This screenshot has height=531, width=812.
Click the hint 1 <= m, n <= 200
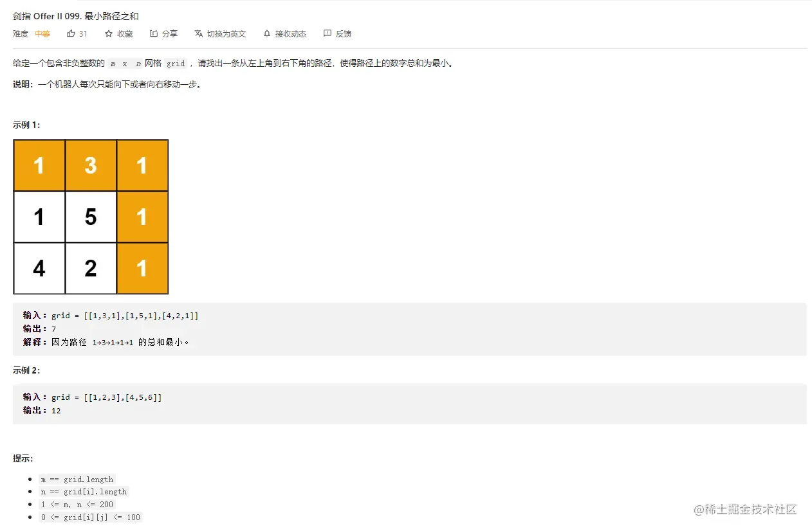point(77,504)
